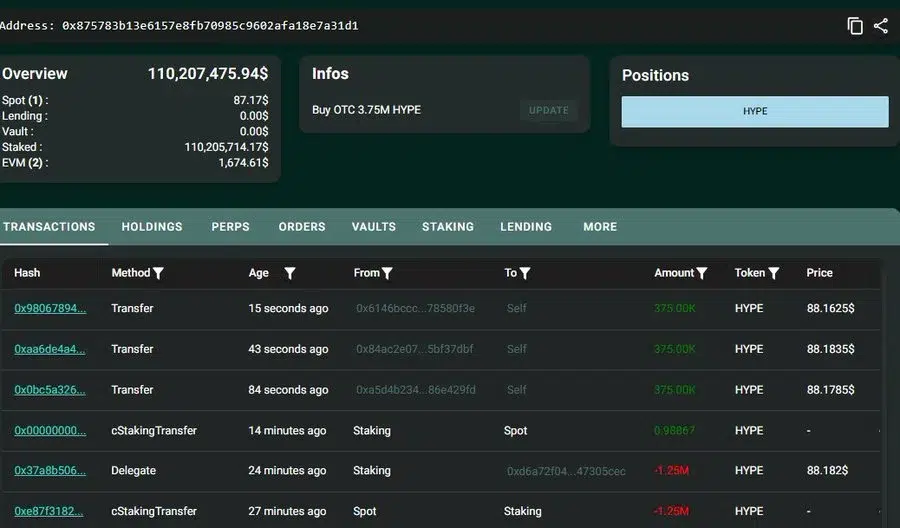Image resolution: width=900 pixels, height=528 pixels.
Task: Click the 14 minutes ago age cell
Action: coord(287,430)
